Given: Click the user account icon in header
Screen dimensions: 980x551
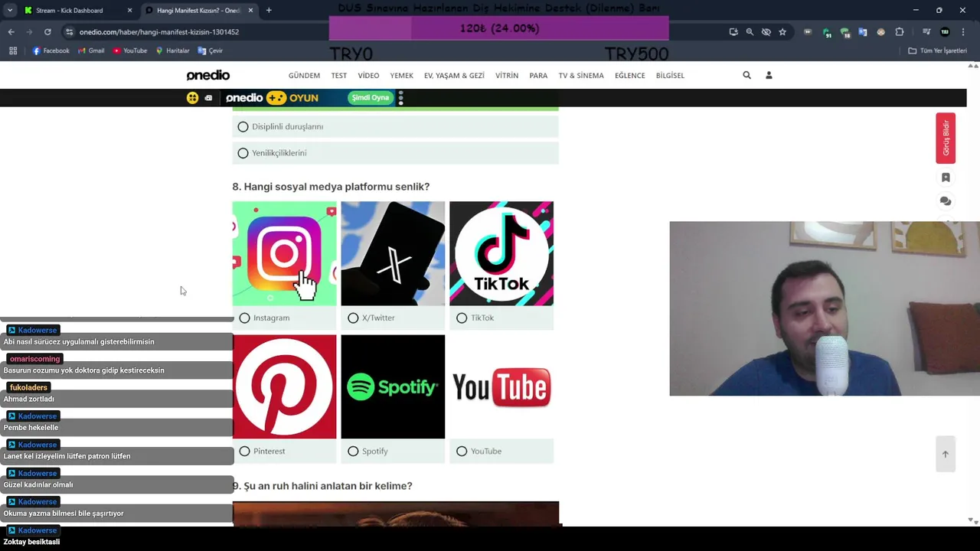Looking at the screenshot, I should [x=769, y=75].
